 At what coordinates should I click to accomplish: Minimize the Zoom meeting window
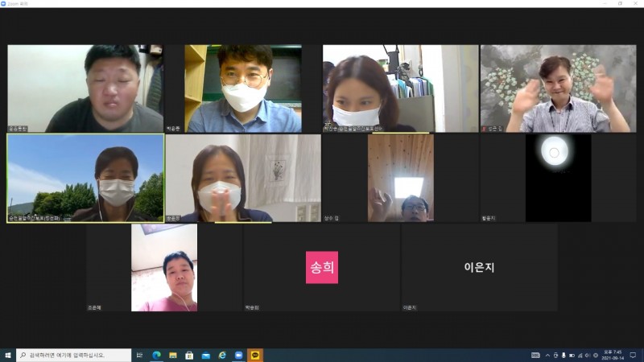605,3
